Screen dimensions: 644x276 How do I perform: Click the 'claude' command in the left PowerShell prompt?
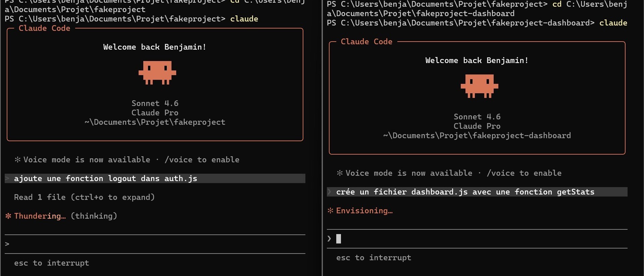pyautogui.click(x=244, y=19)
